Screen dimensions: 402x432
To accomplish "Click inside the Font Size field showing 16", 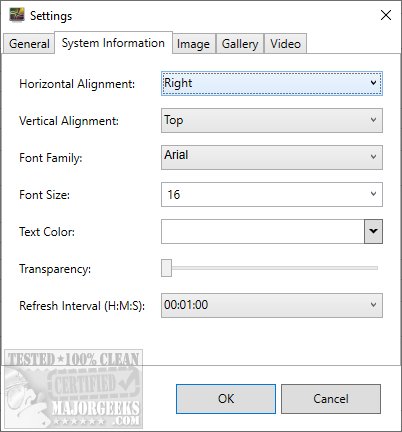I will 263,194.
